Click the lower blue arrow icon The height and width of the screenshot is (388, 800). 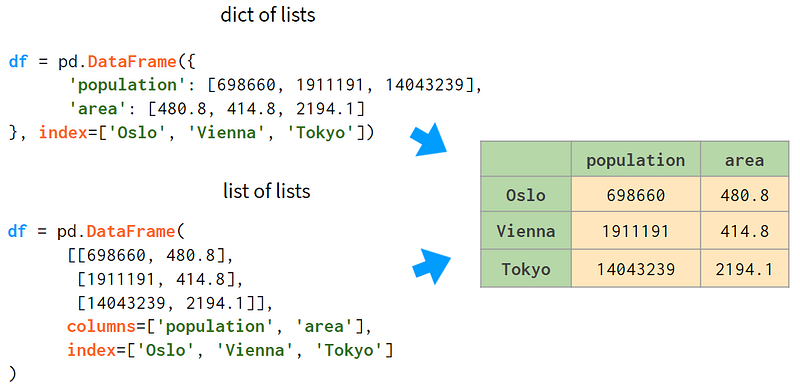[431, 265]
